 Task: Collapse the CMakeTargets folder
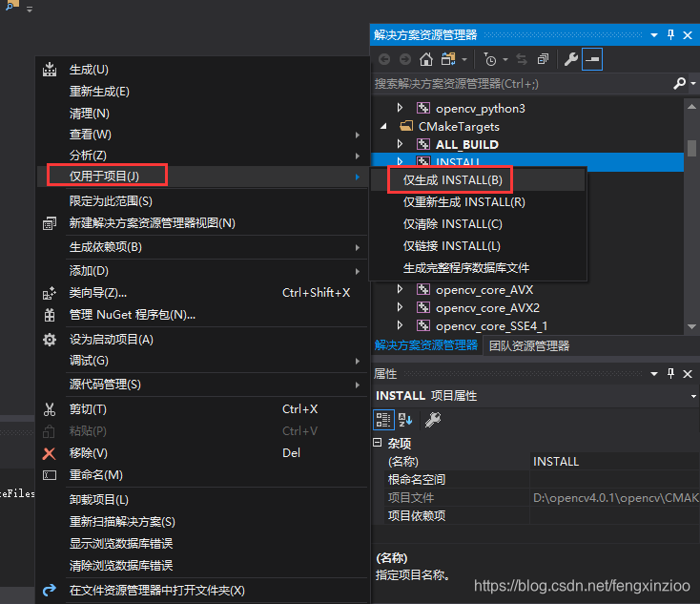(383, 126)
